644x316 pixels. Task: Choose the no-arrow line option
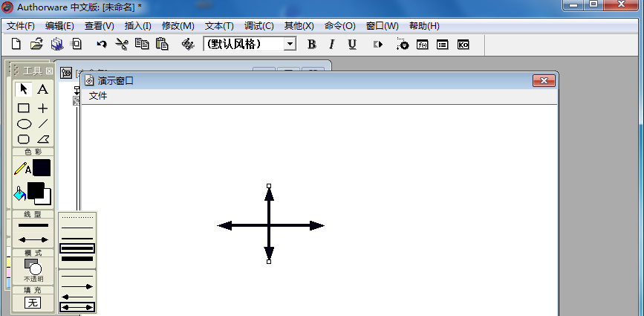tap(77, 276)
